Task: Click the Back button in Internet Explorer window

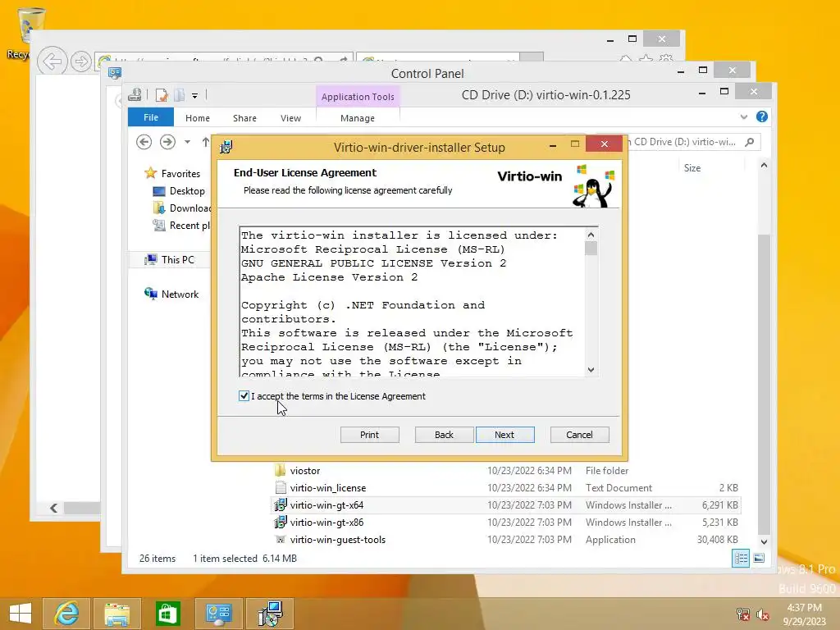Action: 52,62
